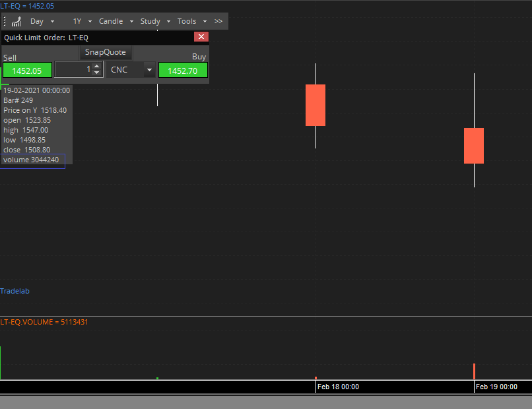
Task: Click the low 1498.85 tooltip value
Action: click(24, 140)
